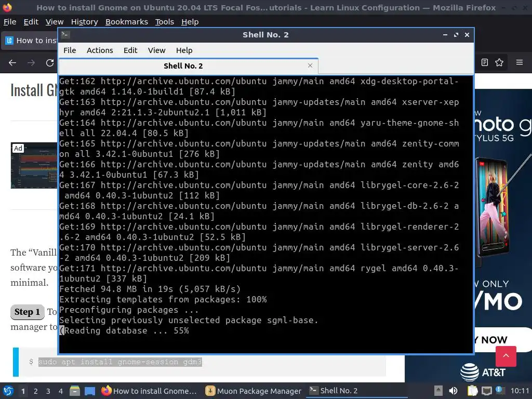532x399 pixels.
Task: Open the volume control tray icon
Action: 453,391
